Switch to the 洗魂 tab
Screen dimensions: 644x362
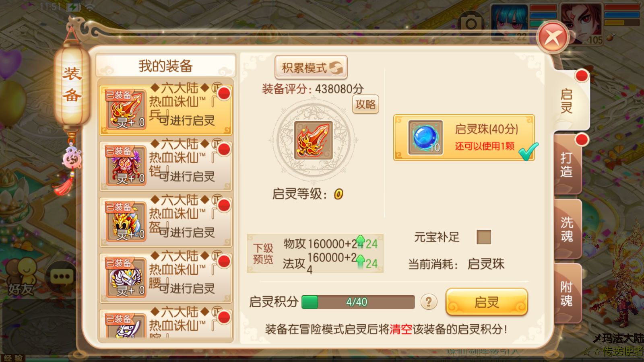coord(568,229)
